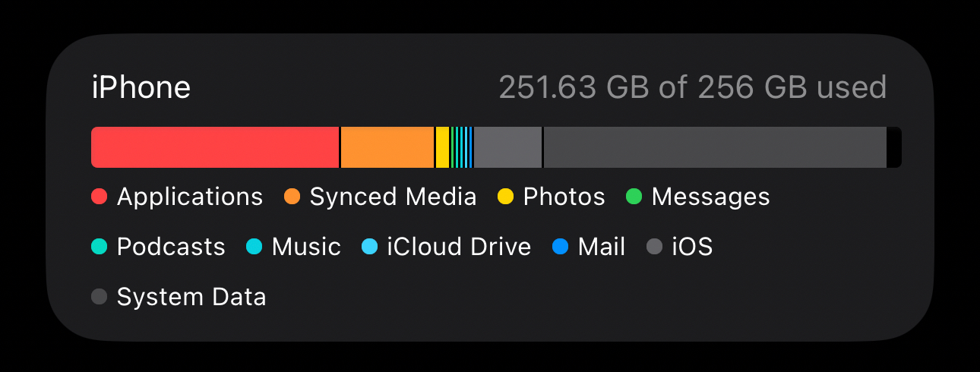Click the Synced Media legend label text
The height and width of the screenshot is (372, 980).
pyautogui.click(x=393, y=197)
